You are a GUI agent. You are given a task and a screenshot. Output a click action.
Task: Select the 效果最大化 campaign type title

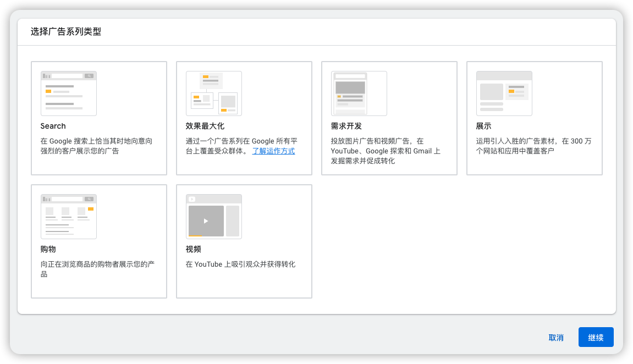point(205,126)
